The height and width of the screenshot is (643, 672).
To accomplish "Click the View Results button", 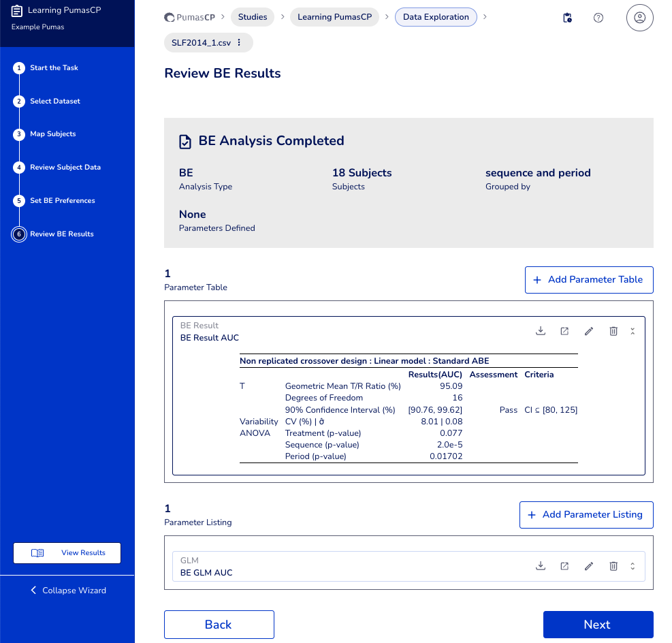I will [67, 553].
